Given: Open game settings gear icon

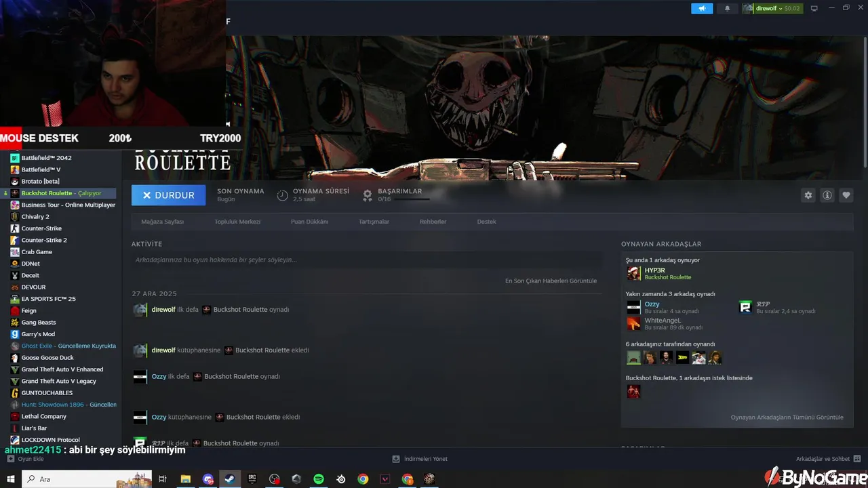Looking at the screenshot, I should pyautogui.click(x=808, y=195).
